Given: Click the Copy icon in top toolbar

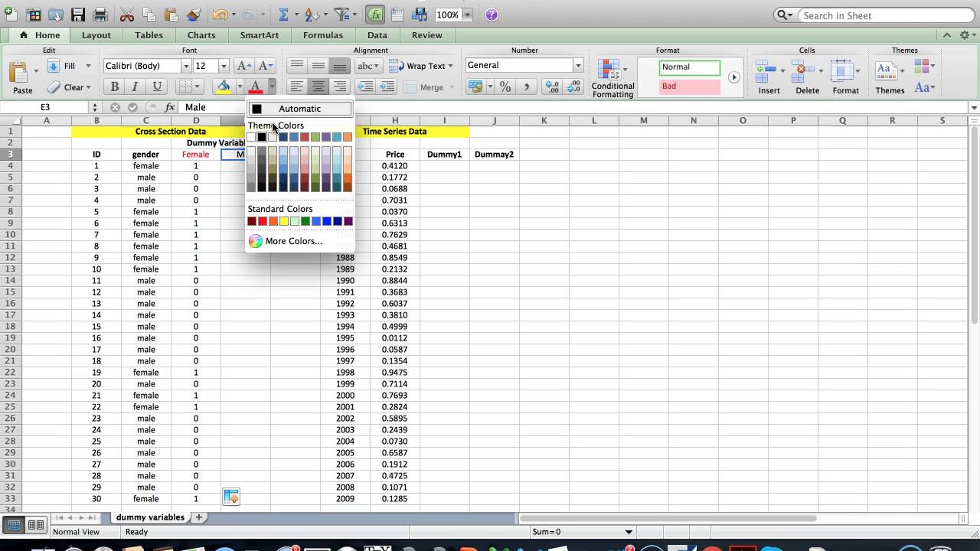Looking at the screenshot, I should point(149,15).
